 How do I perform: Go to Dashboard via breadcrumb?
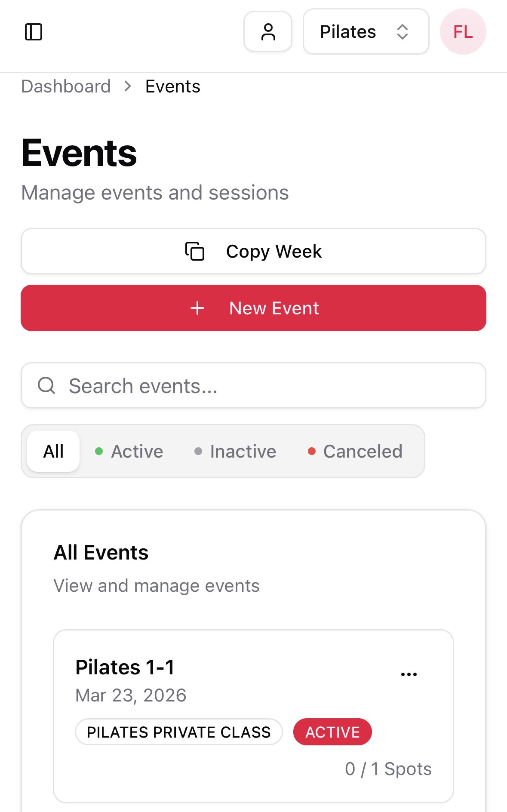click(x=66, y=86)
